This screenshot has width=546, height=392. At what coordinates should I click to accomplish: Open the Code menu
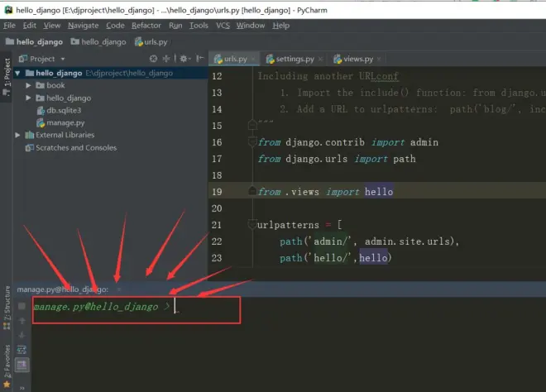pyautogui.click(x=115, y=26)
